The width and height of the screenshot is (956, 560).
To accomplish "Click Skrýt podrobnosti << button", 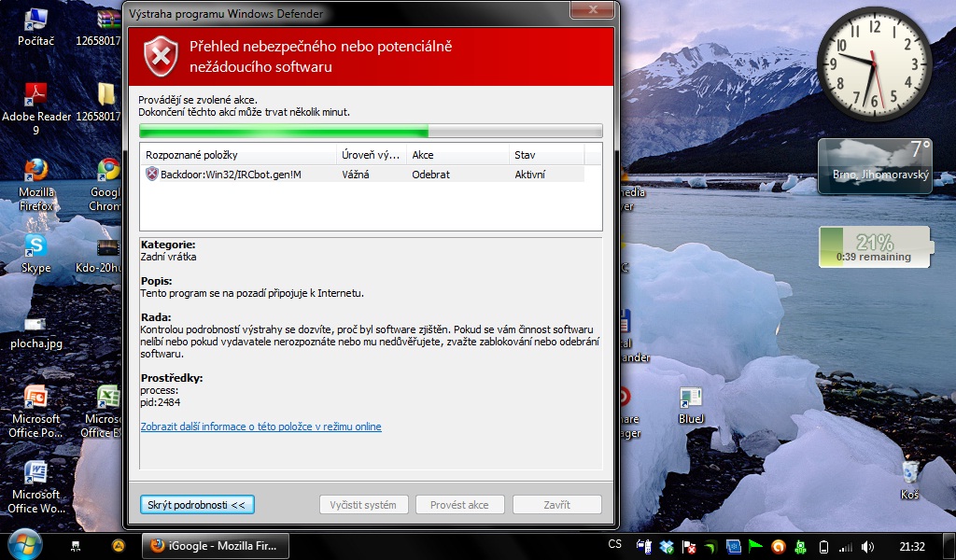I will 197,505.
